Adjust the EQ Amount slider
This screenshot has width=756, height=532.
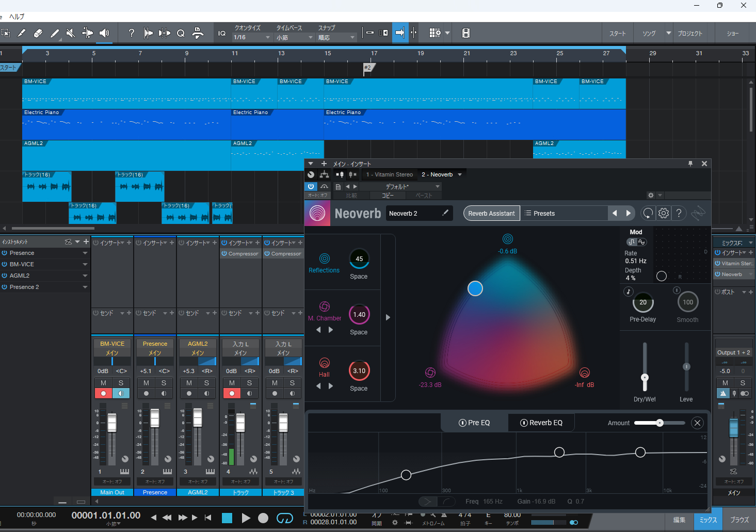click(x=660, y=423)
